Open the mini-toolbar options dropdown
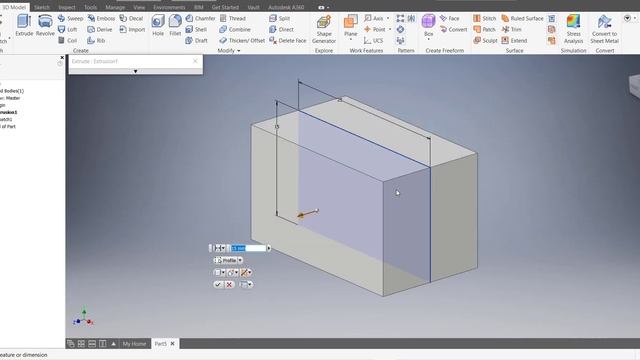The image size is (640, 360). click(x=246, y=284)
